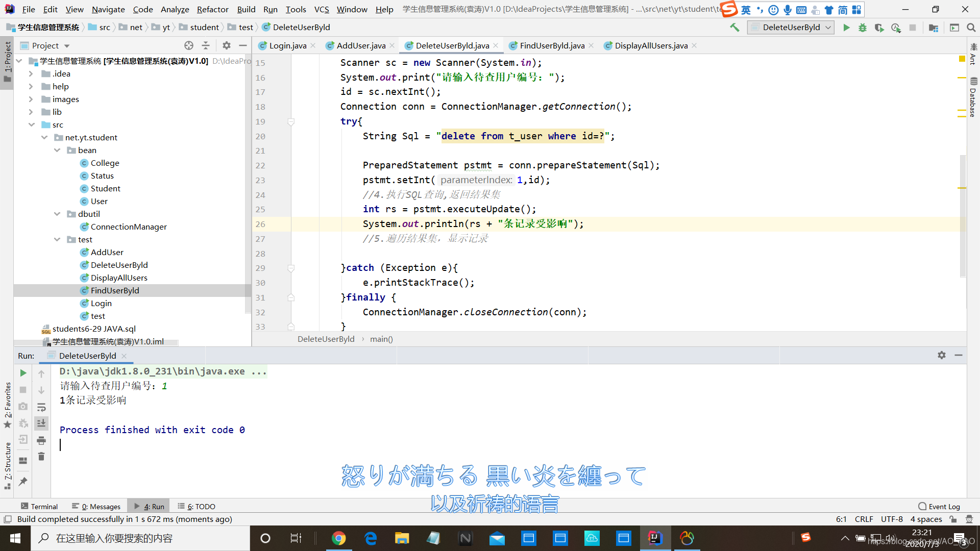Screen dimensions: 980x551
Task: Toggle the Ant side tool window
Action: pos(973,54)
